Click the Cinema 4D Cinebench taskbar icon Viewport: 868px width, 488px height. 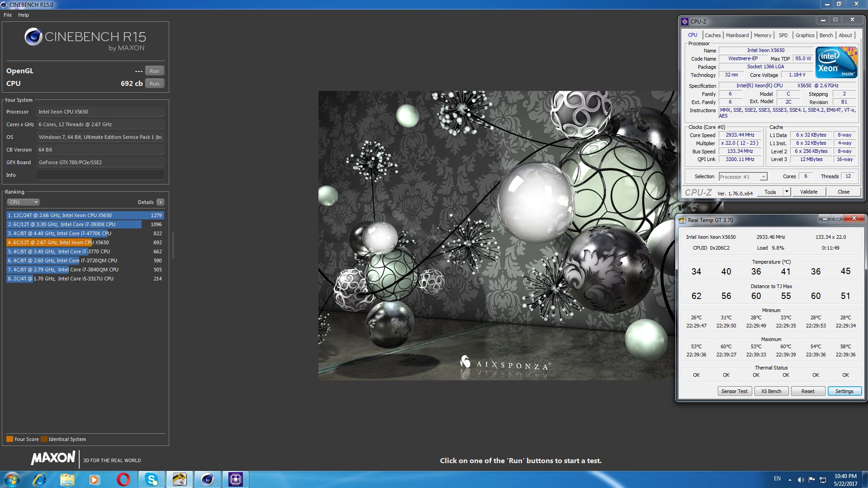[207, 479]
